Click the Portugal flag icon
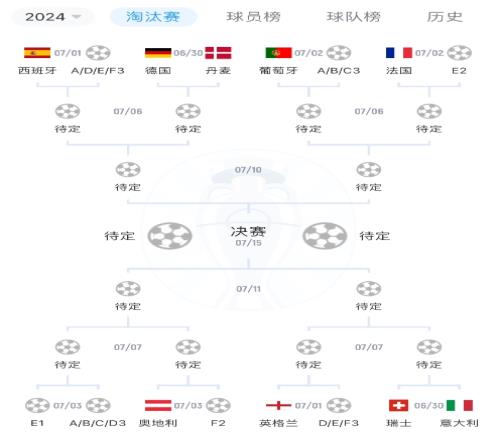The height and width of the screenshot is (440, 500). (x=278, y=53)
